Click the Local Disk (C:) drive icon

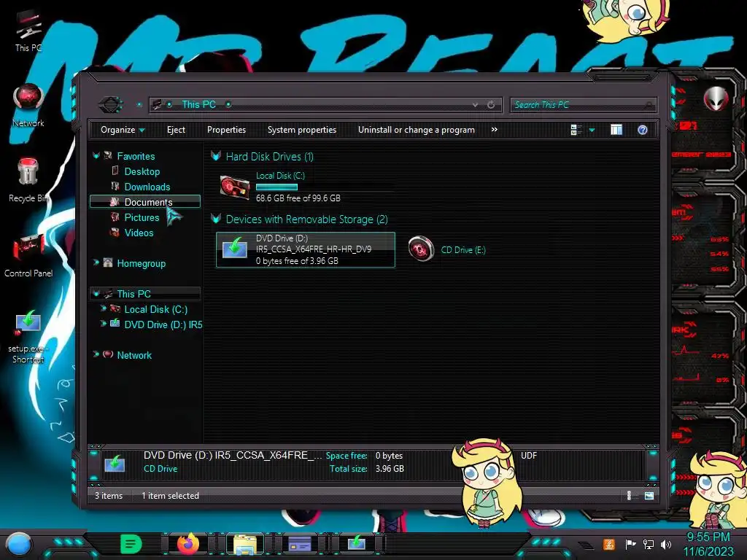tap(234, 187)
